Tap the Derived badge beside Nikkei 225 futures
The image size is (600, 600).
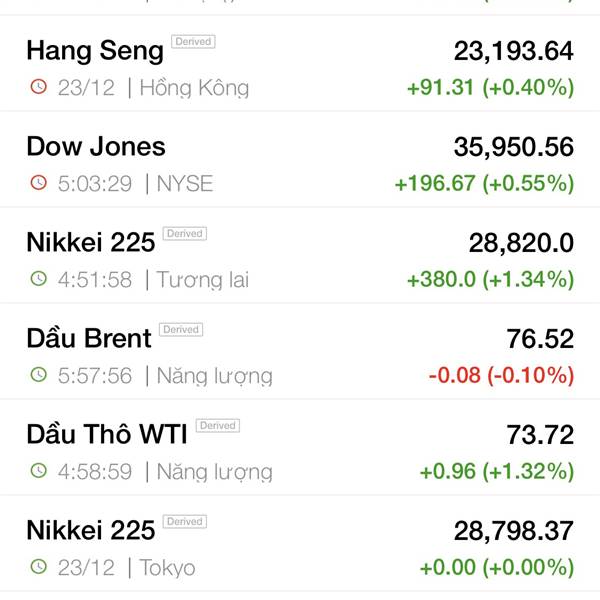(185, 233)
